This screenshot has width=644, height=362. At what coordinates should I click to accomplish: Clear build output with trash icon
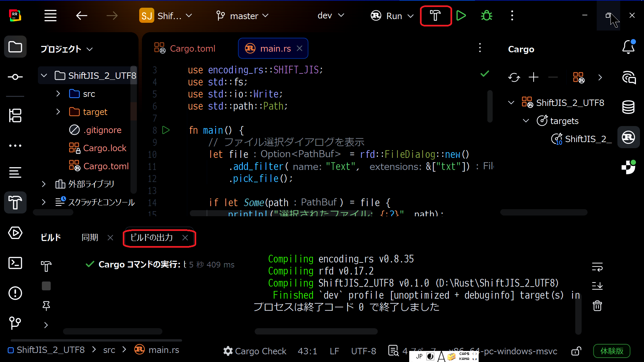(597, 306)
